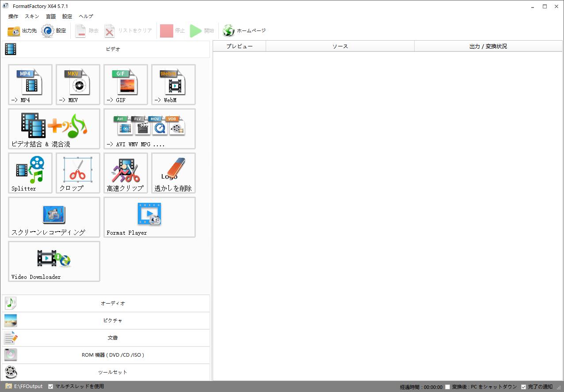Open the -> GIF conversion tool
This screenshot has height=392, width=564.
click(126, 84)
